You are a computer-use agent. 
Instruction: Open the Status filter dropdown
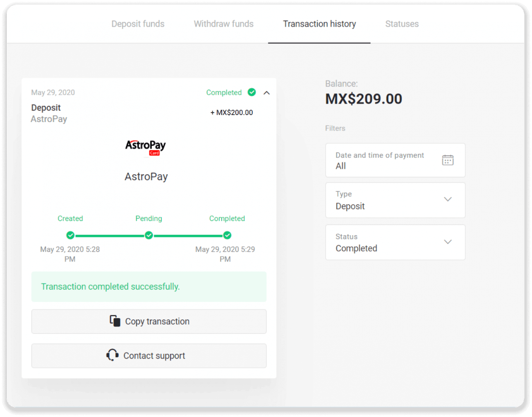pos(448,242)
